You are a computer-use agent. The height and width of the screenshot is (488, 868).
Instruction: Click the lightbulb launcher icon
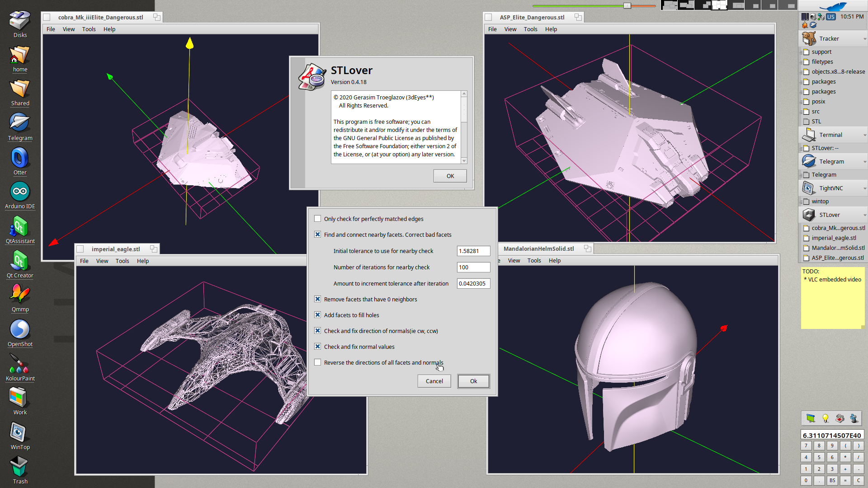(x=826, y=418)
